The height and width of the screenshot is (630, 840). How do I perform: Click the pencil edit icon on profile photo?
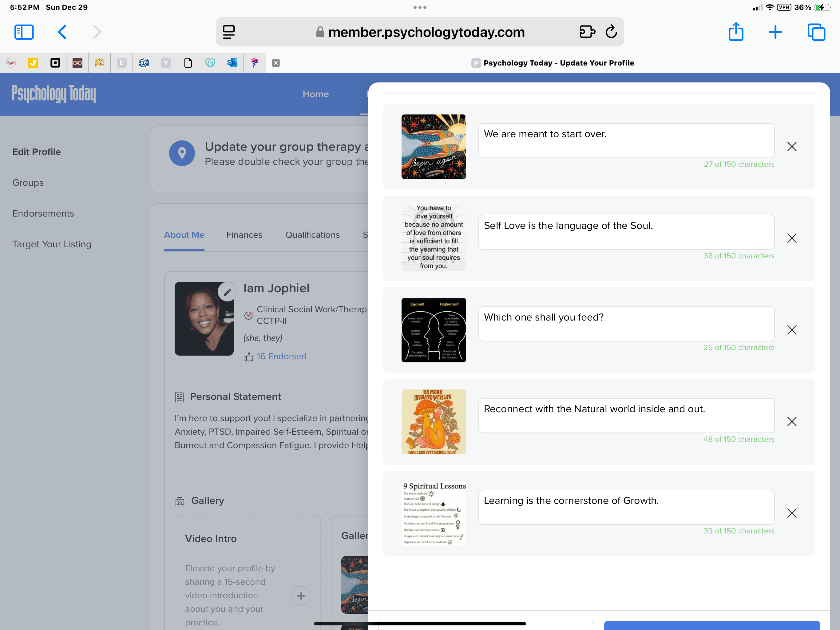(227, 292)
